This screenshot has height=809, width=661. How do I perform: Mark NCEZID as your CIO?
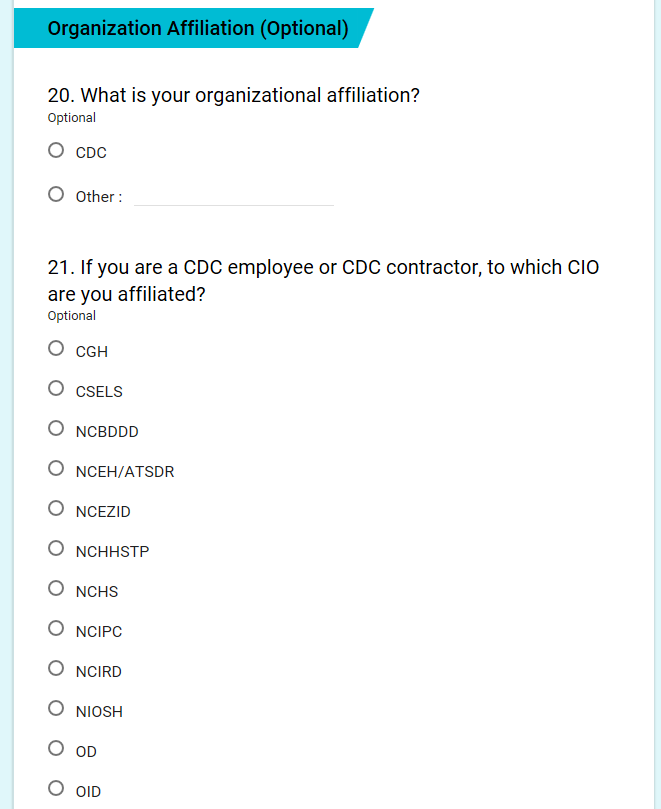click(x=56, y=510)
